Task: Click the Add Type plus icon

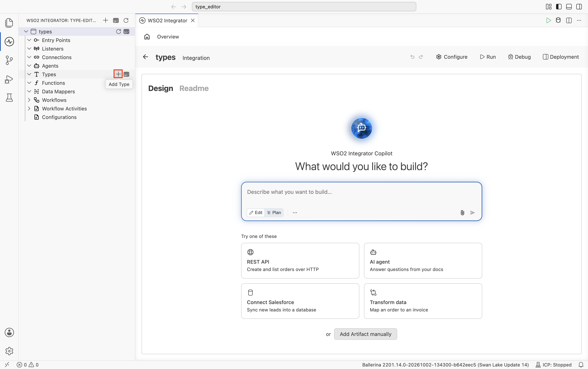Action: pyautogui.click(x=118, y=74)
